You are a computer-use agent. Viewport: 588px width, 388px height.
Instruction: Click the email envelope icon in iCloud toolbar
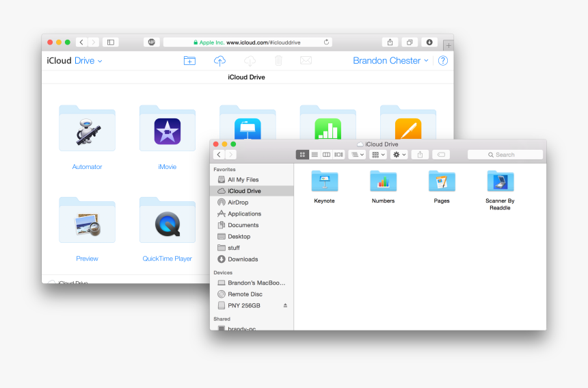coord(306,60)
